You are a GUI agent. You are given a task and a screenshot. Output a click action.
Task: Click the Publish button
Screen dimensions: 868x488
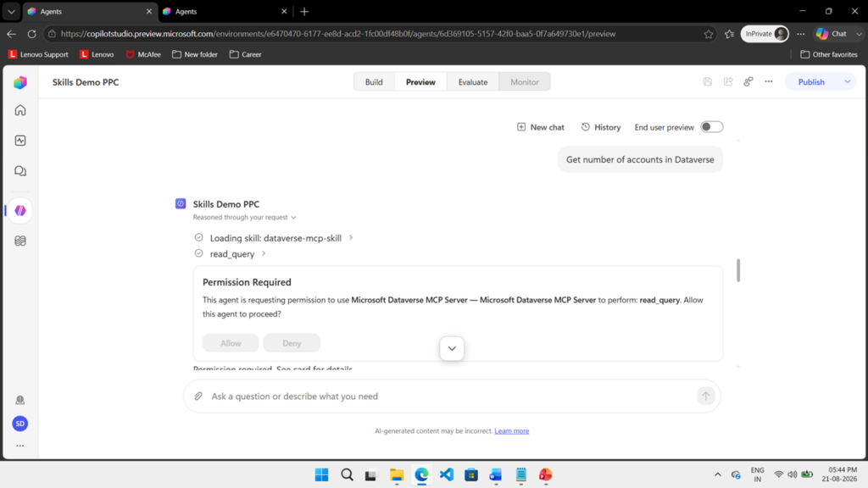[811, 82]
